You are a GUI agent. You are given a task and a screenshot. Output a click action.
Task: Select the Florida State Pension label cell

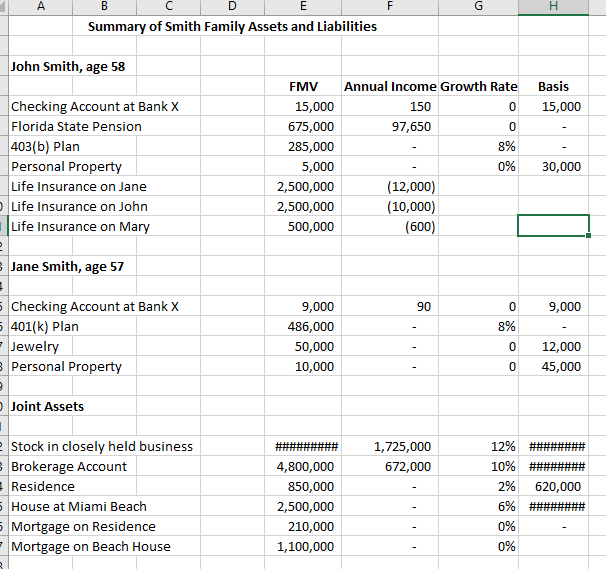coord(76,127)
